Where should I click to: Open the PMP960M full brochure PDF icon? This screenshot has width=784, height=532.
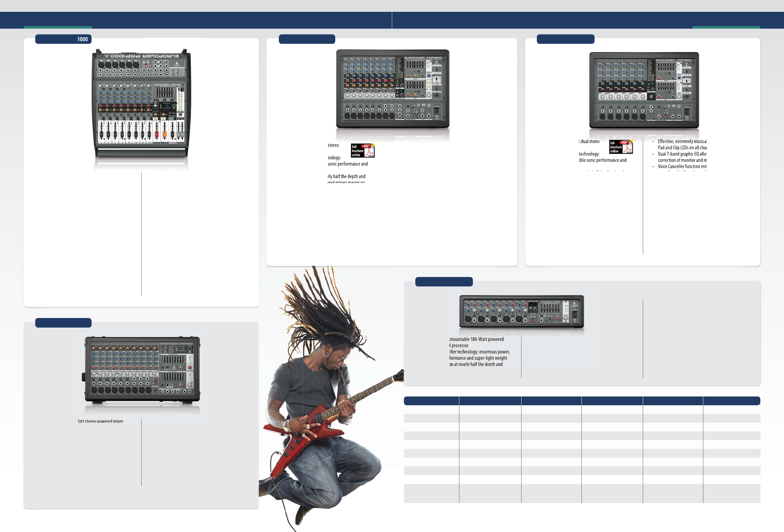[x=621, y=147]
